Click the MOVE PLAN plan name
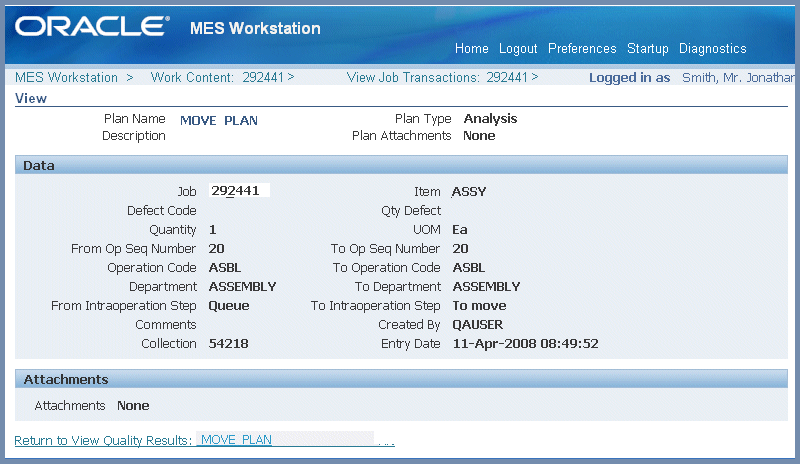This screenshot has width=800, height=464. 219,120
